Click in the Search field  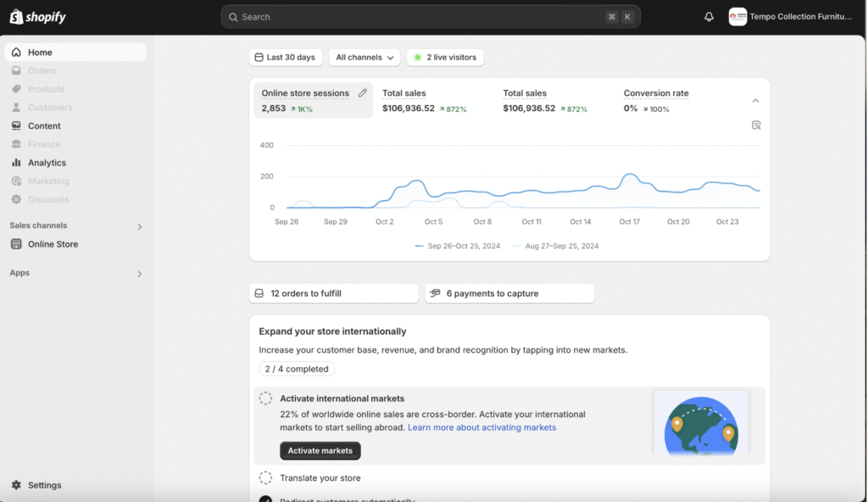pyautogui.click(x=431, y=17)
